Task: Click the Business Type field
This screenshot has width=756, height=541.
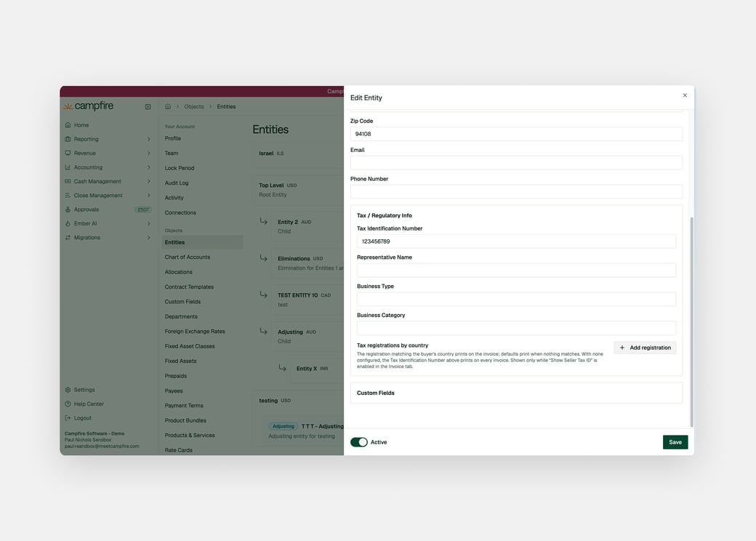Action: pos(516,300)
